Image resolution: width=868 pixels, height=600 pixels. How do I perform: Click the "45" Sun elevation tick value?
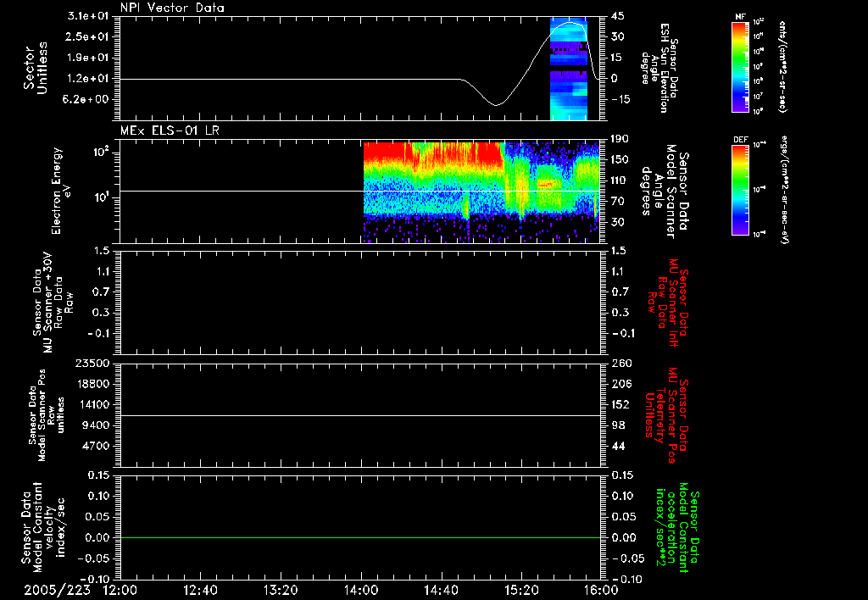(618, 16)
